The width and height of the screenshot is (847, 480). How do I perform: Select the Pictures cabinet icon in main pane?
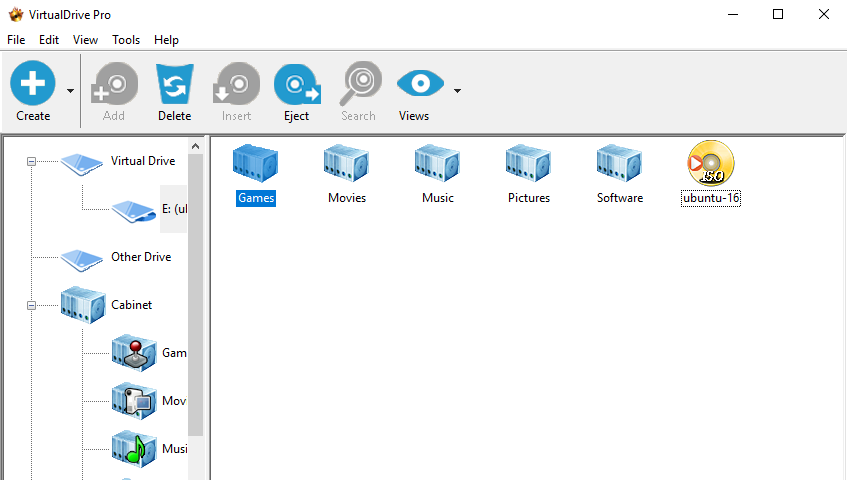tap(528, 163)
